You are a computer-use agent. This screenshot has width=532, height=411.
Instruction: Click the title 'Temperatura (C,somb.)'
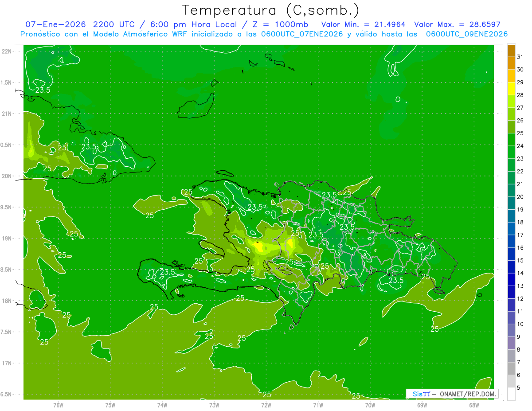[x=270, y=10]
